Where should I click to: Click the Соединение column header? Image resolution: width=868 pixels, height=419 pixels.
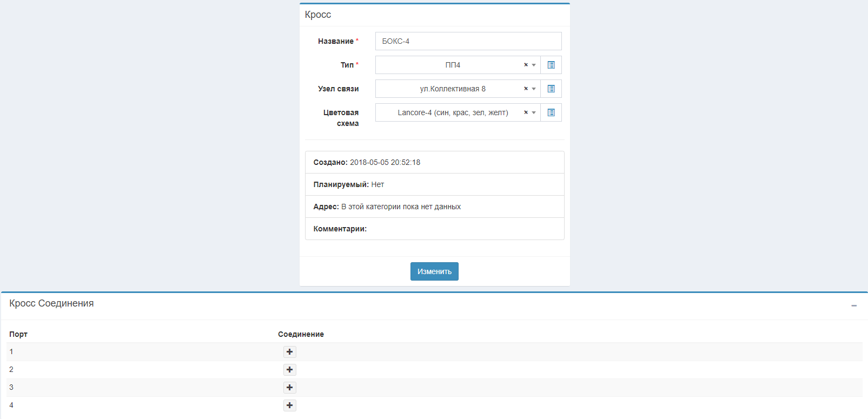click(301, 334)
